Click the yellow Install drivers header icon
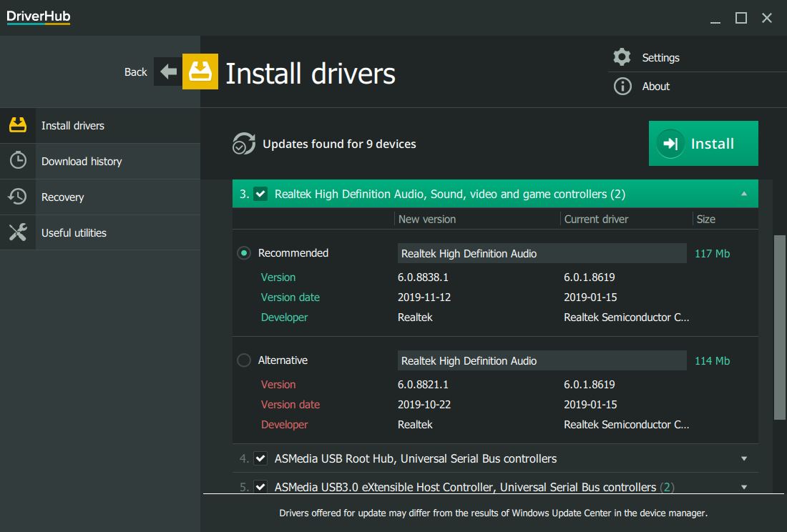The image size is (787, 532). tap(200, 72)
